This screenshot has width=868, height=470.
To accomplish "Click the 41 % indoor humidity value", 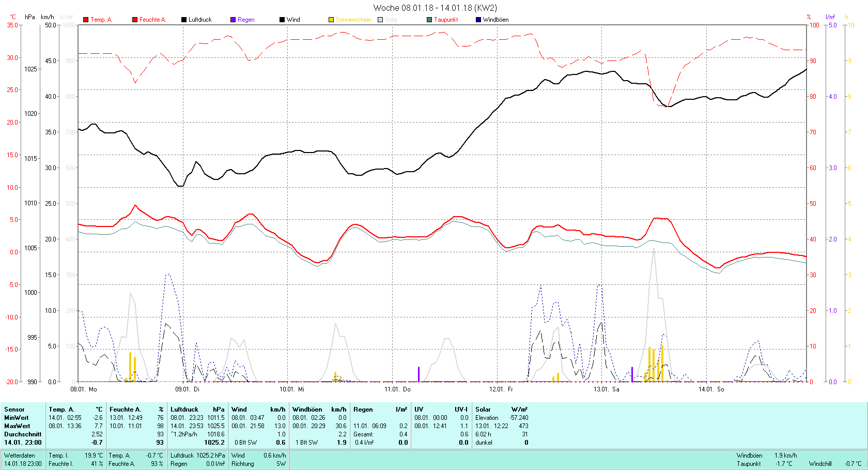I will 98,464.
